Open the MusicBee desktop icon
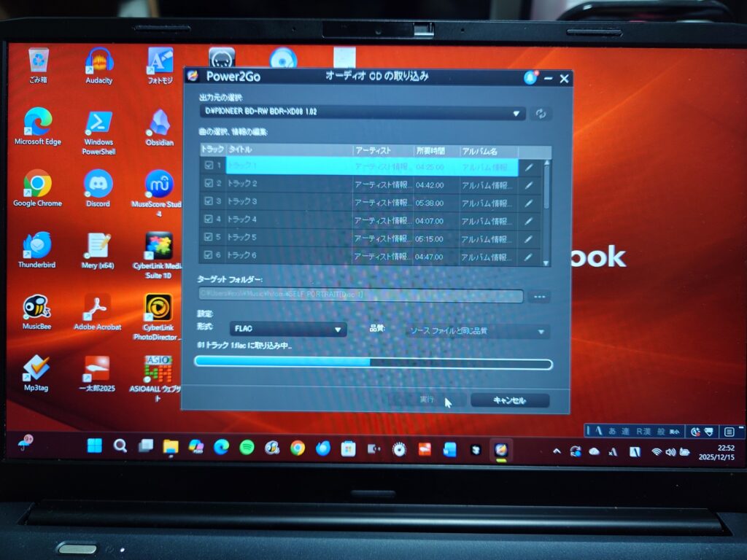The width and height of the screenshot is (747, 560). click(36, 311)
